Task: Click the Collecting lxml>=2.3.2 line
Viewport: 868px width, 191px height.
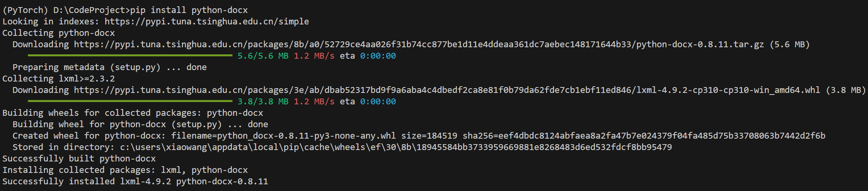Action: (59, 78)
